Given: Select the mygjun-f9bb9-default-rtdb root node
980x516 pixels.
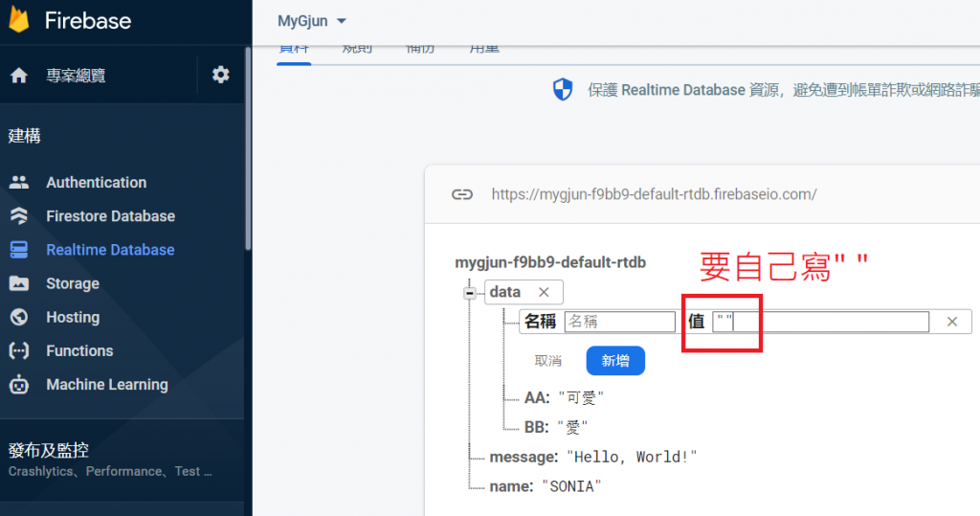Looking at the screenshot, I should 550,262.
